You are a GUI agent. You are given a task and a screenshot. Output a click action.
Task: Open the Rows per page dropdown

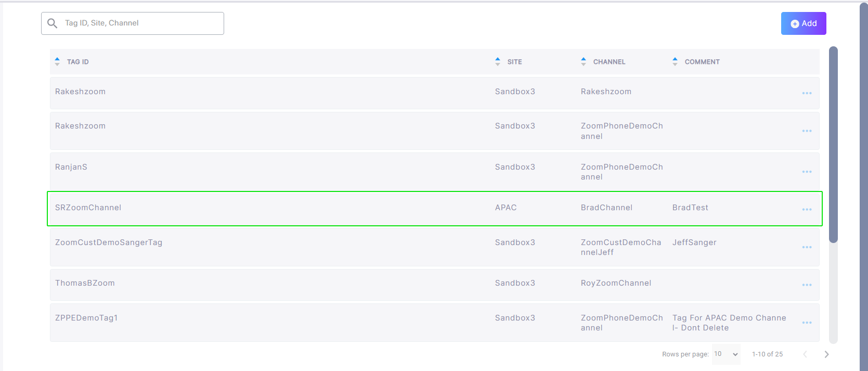pyautogui.click(x=726, y=354)
